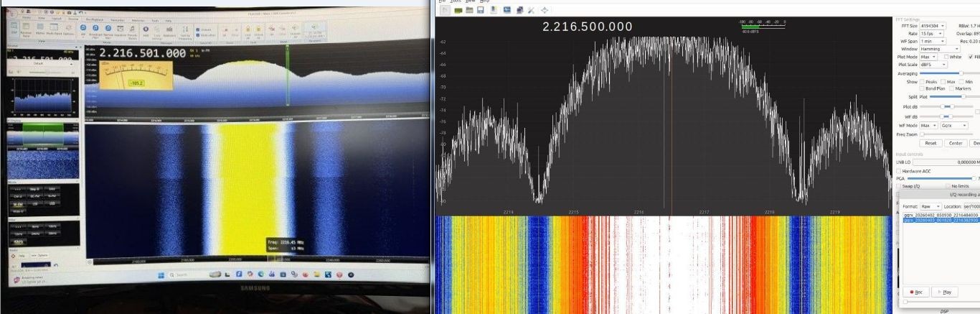Open the FFT Size dropdown
The height and width of the screenshot is (314, 980).
click(x=933, y=26)
